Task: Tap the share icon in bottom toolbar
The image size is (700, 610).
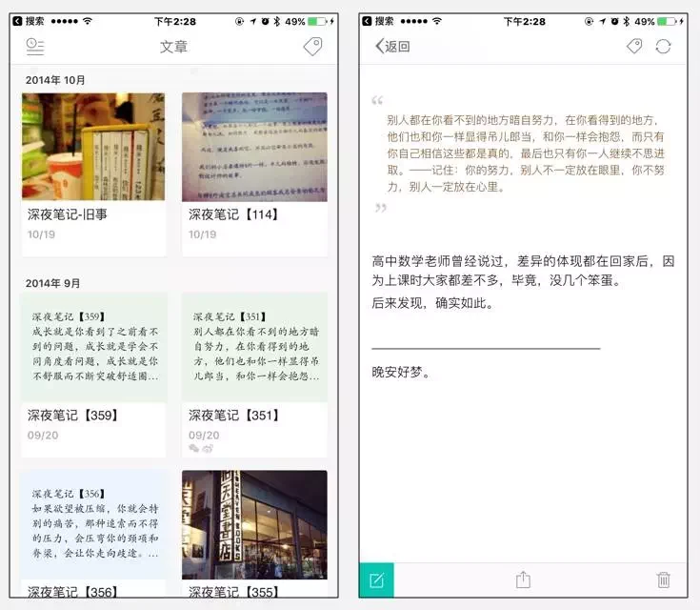Action: [523, 579]
